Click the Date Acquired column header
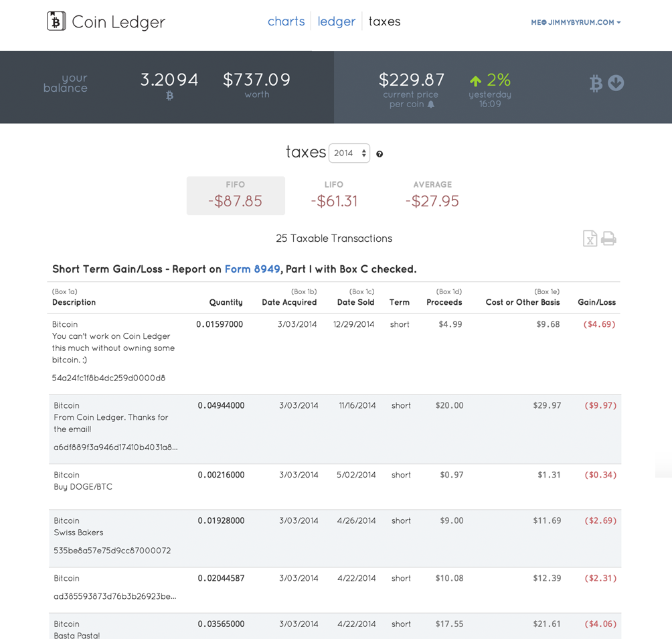 click(x=289, y=302)
